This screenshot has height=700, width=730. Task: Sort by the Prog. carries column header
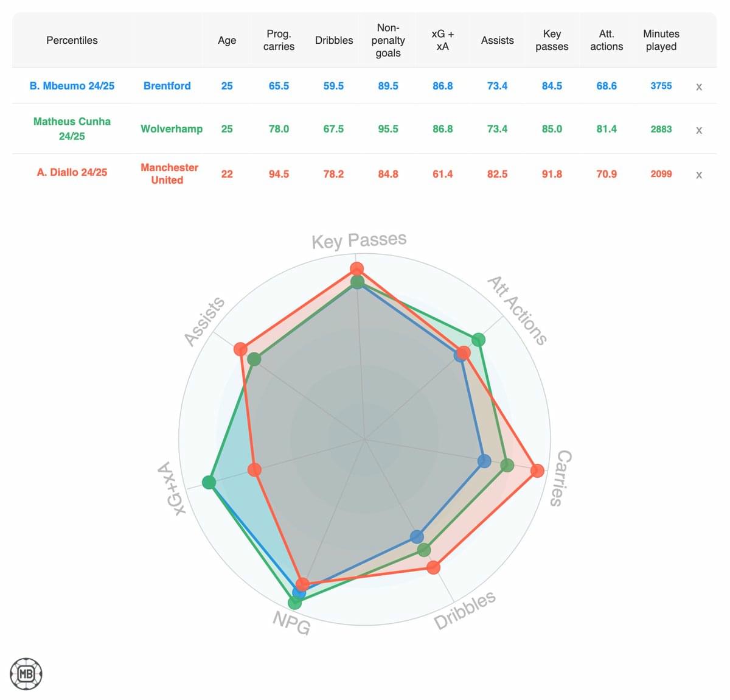click(x=279, y=40)
